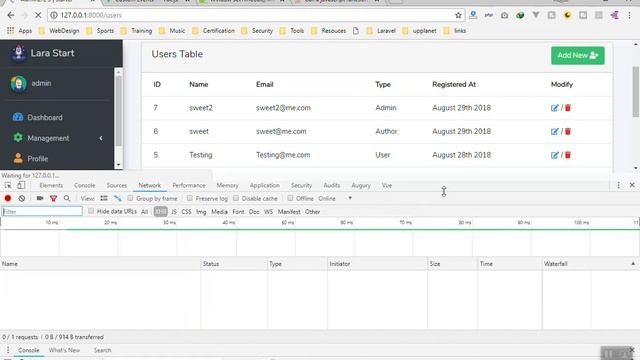Open the WebDesign bookmarks folder

point(59,31)
